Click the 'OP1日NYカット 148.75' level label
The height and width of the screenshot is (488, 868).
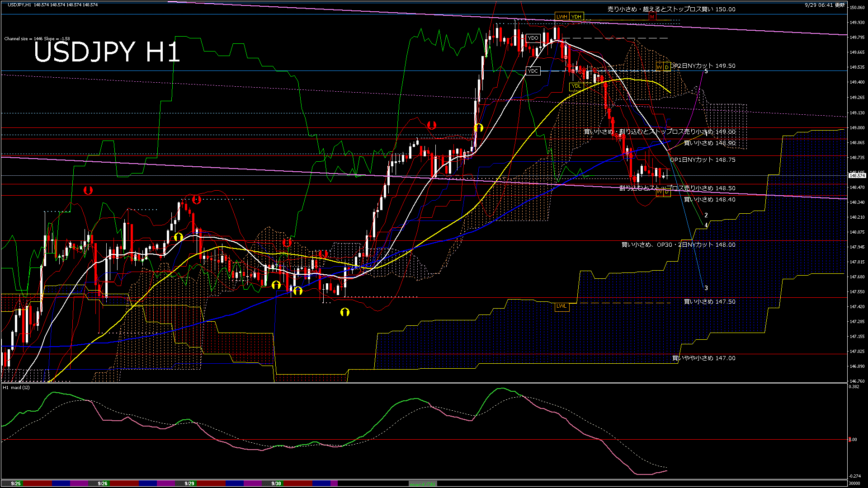point(703,160)
